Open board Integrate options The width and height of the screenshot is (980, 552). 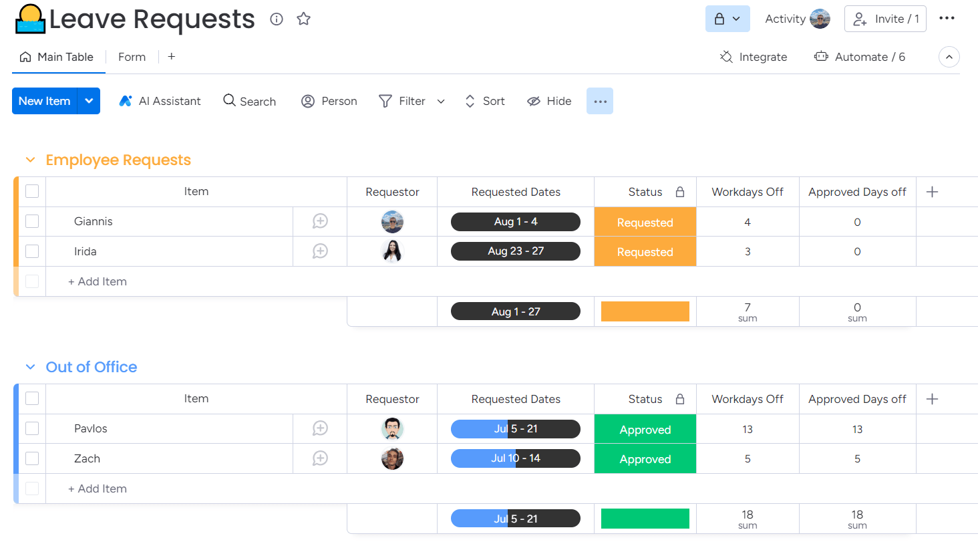pos(753,57)
